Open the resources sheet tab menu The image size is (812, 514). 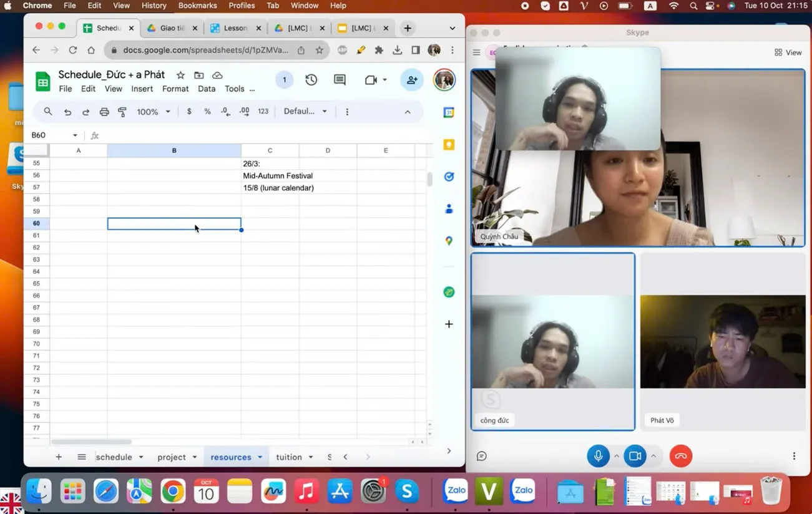click(x=260, y=457)
